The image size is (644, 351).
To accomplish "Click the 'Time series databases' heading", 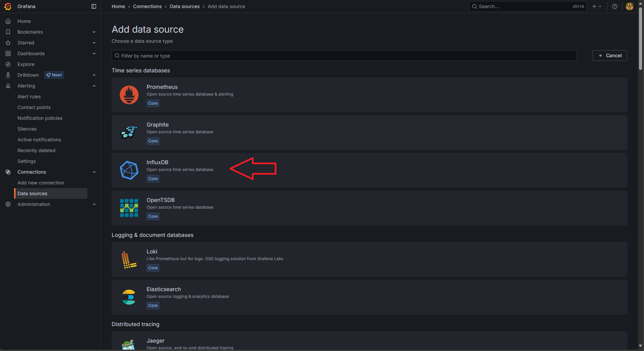I will [141, 70].
